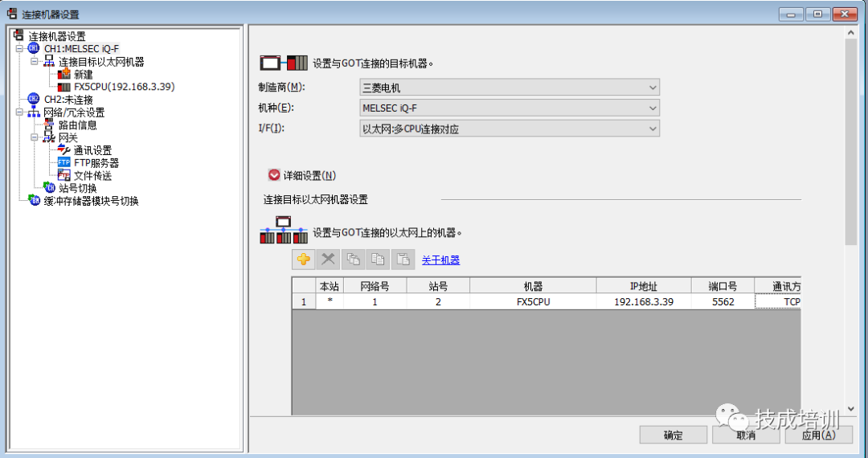Select row header 1 in device table
This screenshot has height=458, width=868.
tap(303, 301)
